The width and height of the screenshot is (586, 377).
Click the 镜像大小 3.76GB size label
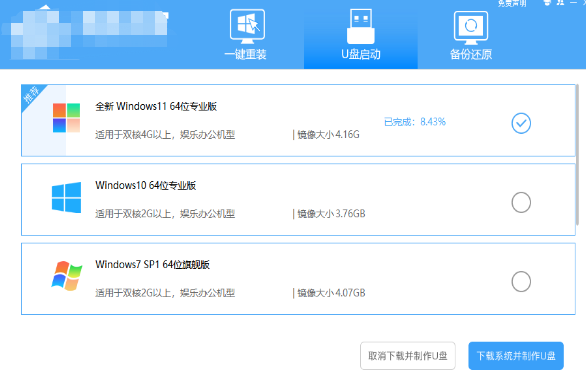tap(331, 214)
